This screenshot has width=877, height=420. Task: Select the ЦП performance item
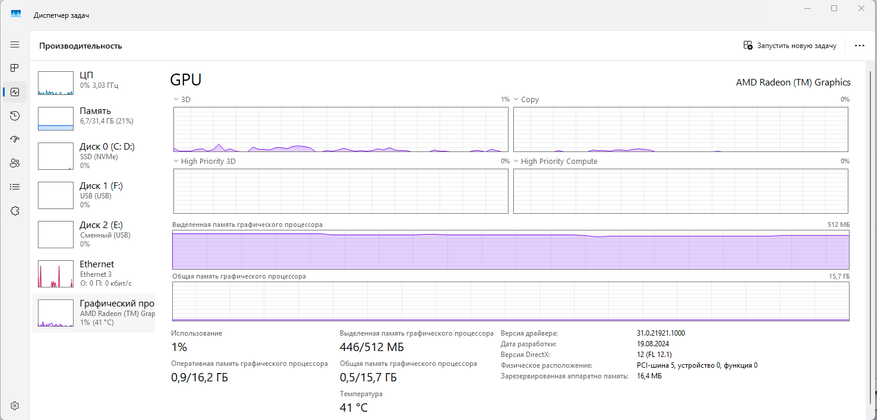coord(95,80)
